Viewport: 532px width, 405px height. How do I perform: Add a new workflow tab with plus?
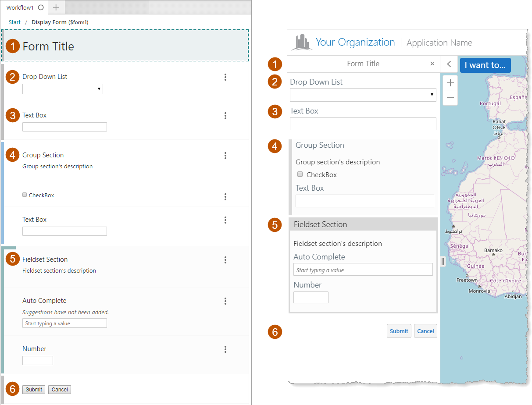56,7
